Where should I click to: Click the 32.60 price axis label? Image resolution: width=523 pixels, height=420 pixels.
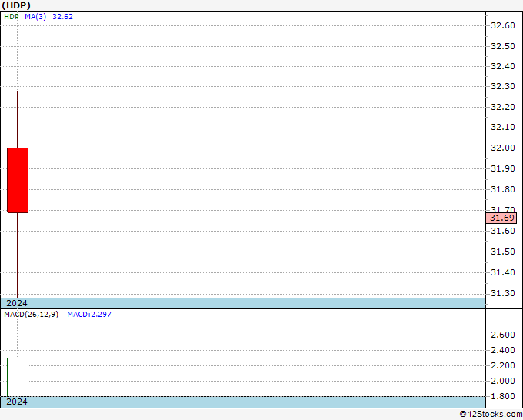503,25
